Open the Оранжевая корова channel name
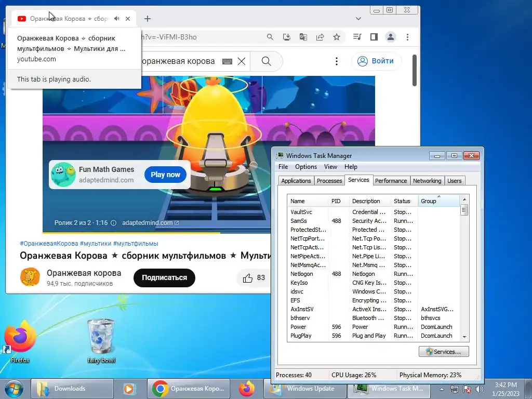Screen dimensions: 532x399 (84, 273)
